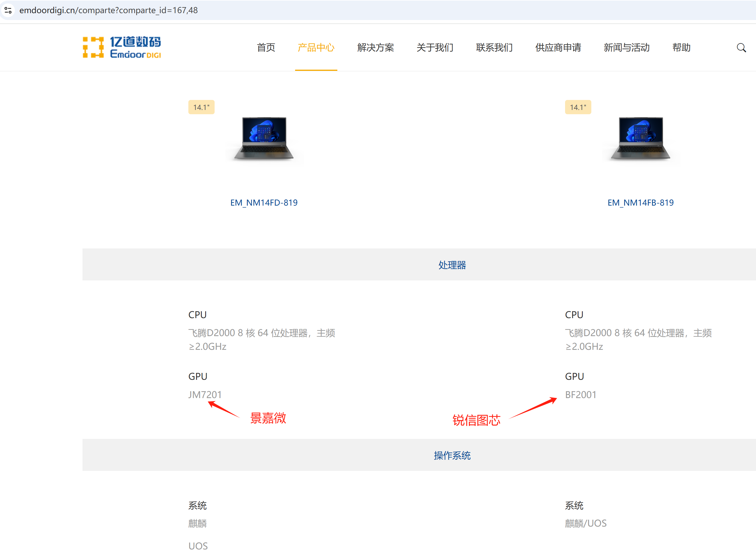This screenshot has width=756, height=556.
Task: Click the search magnifier icon
Action: coord(741,48)
